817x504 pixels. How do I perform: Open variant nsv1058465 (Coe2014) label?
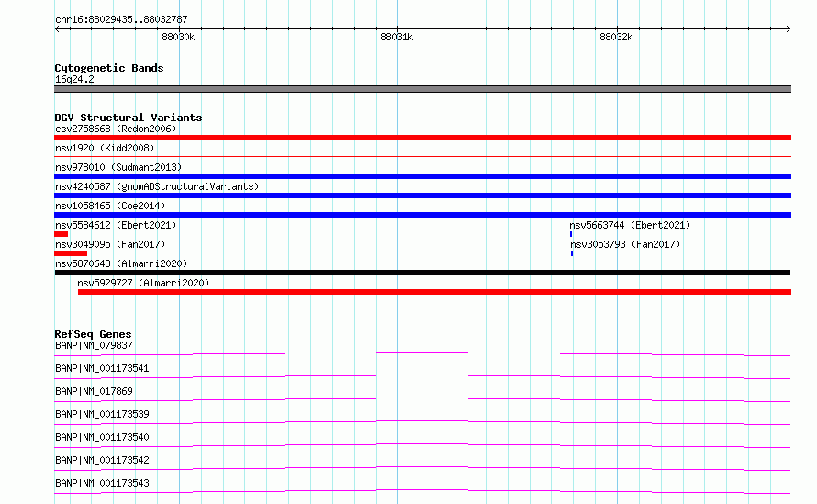110,206
